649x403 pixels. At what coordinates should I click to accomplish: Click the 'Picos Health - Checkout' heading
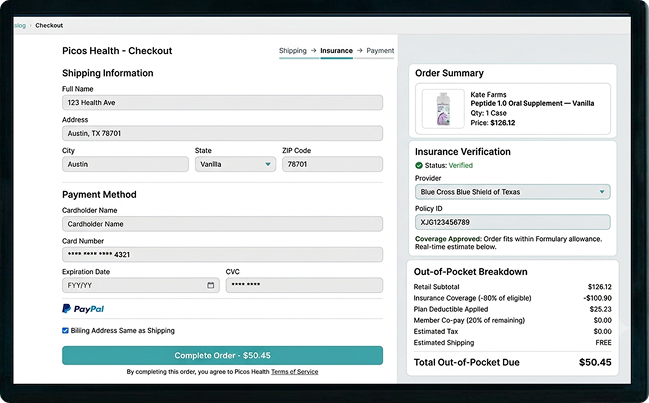pos(117,50)
